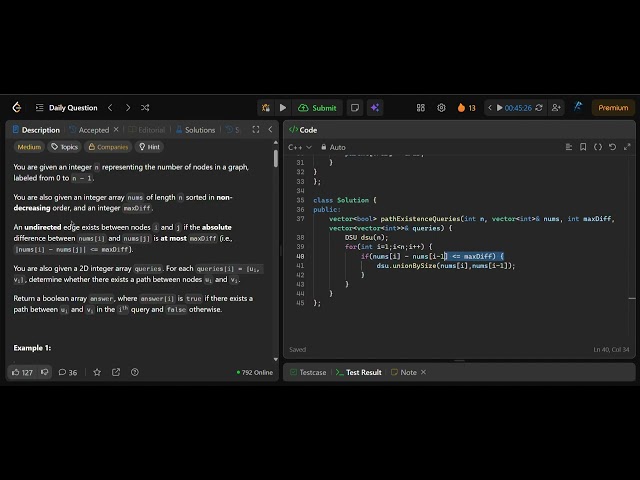Reset code to default undo icon

coord(612,147)
